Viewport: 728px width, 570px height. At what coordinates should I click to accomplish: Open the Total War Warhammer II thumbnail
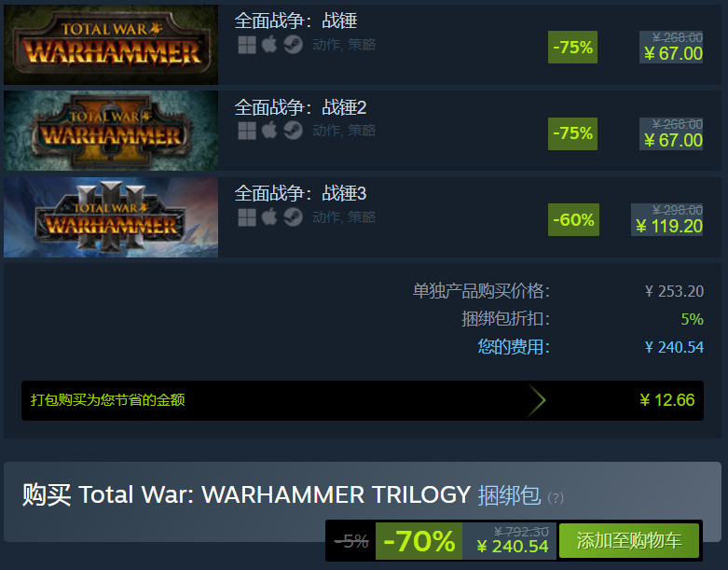tap(111, 131)
